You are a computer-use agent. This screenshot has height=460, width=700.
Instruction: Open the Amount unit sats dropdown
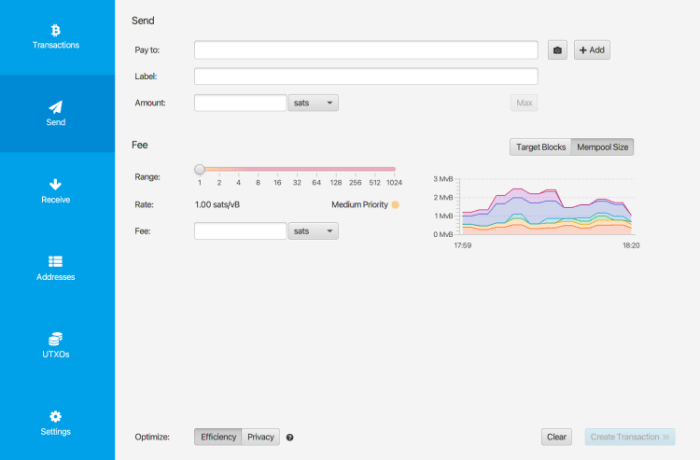[x=313, y=103]
